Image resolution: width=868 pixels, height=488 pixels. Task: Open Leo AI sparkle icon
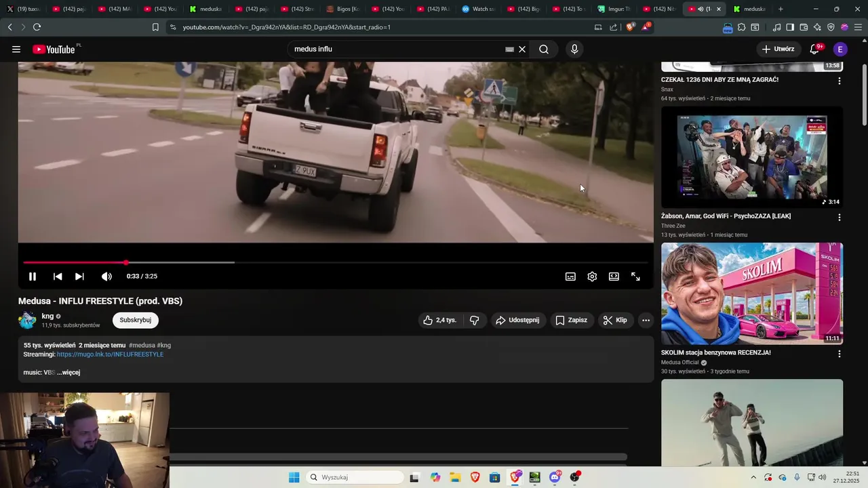pyautogui.click(x=817, y=27)
